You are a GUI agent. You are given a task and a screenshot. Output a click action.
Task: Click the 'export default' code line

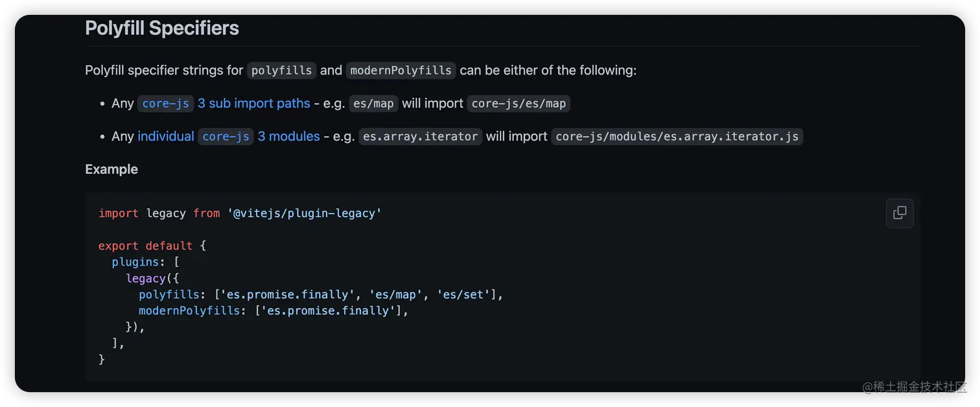152,246
